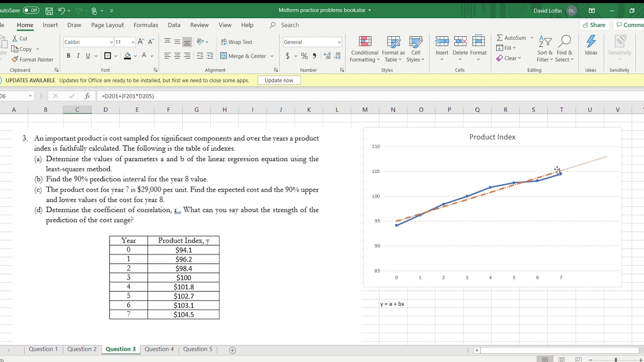Open the Calibri font name dropdown

click(x=111, y=42)
